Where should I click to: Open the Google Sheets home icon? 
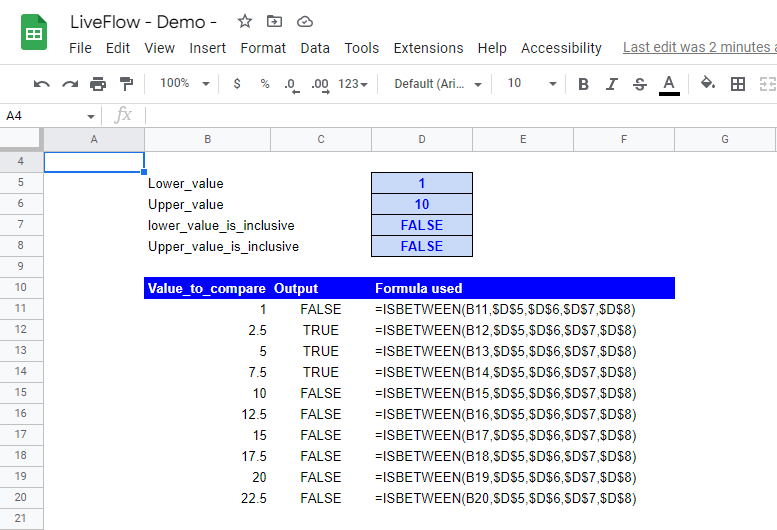point(34,33)
